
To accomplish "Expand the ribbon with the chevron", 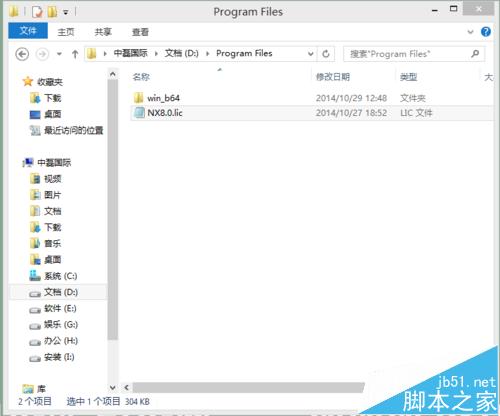I will coord(470,32).
